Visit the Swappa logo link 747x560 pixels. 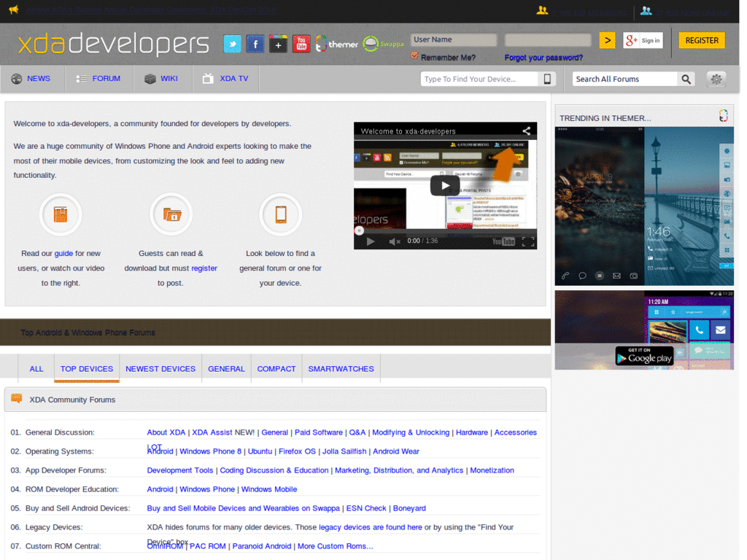382,44
